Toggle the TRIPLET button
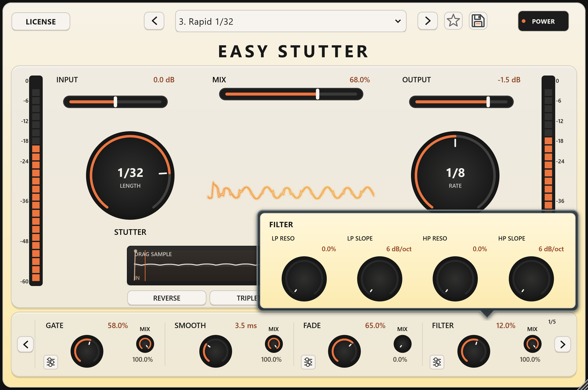The width and height of the screenshot is (588, 390). (x=234, y=298)
